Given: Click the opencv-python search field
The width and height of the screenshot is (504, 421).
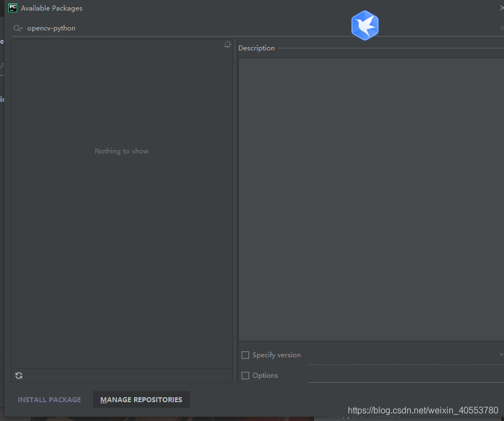Looking at the screenshot, I should point(257,28).
